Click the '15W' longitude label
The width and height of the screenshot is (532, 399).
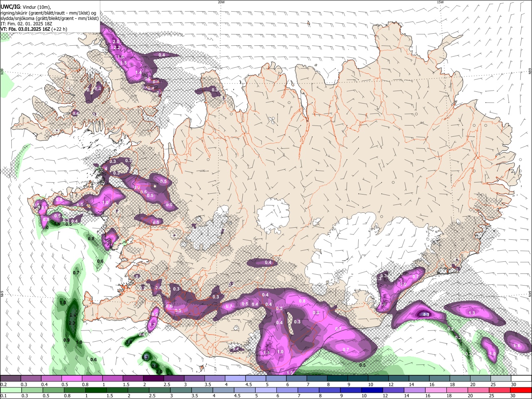[440, 2]
